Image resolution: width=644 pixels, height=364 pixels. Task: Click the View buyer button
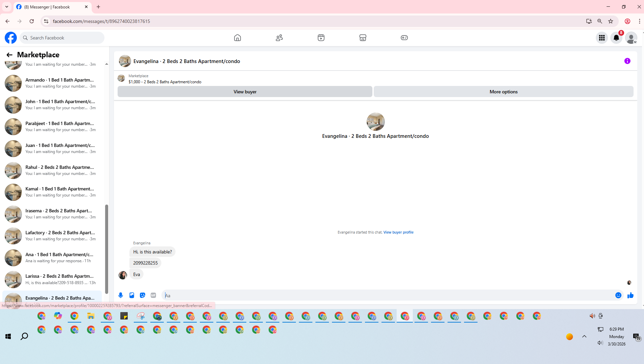(245, 92)
